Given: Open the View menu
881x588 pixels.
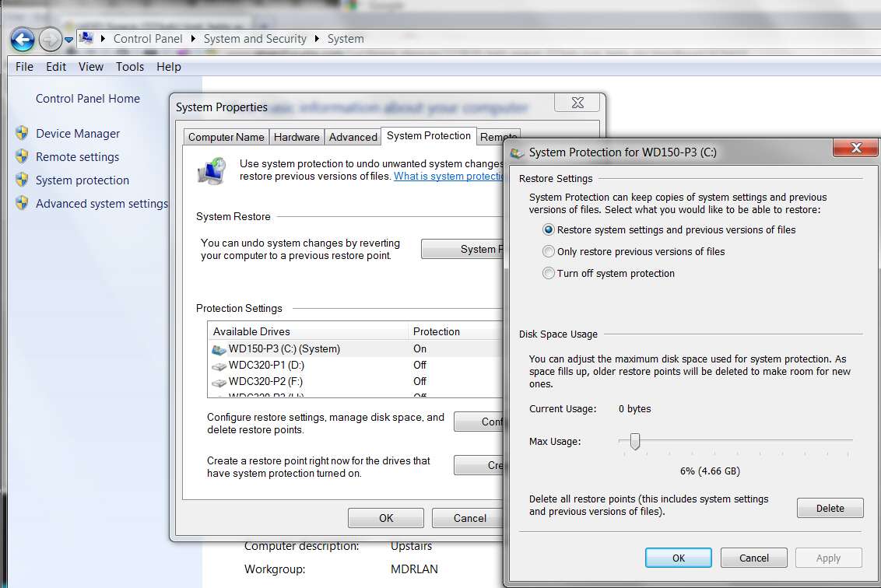Looking at the screenshot, I should 91,67.
